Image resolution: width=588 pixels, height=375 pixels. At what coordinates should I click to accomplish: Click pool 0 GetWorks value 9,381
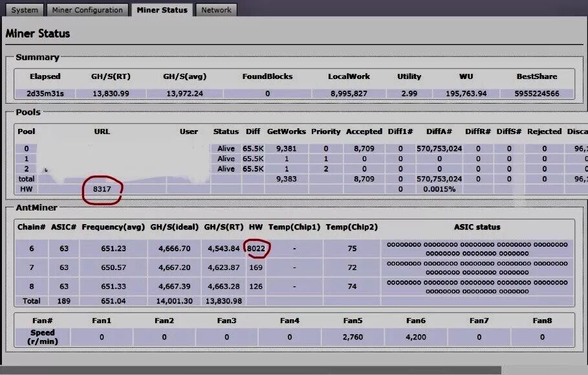(x=287, y=149)
